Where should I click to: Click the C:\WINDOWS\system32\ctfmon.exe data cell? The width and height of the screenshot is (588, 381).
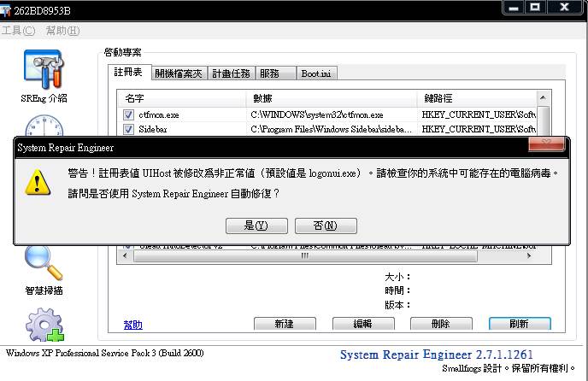[317, 115]
